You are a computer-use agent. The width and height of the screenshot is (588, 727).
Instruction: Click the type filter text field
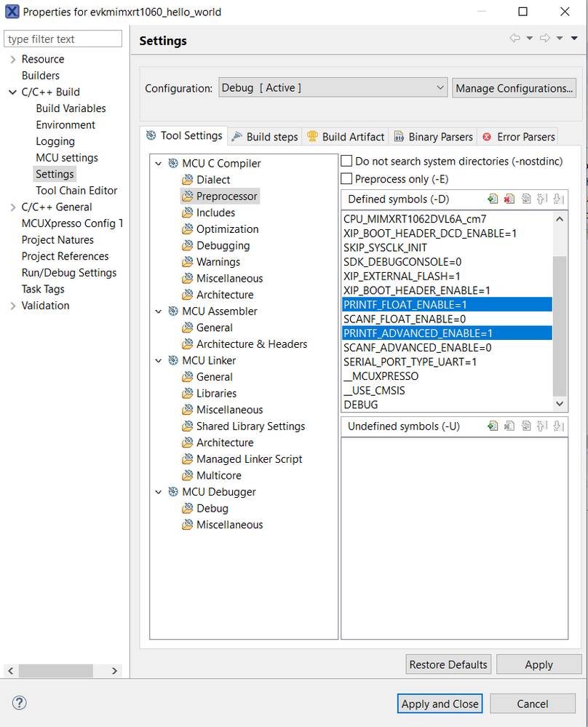pos(63,39)
